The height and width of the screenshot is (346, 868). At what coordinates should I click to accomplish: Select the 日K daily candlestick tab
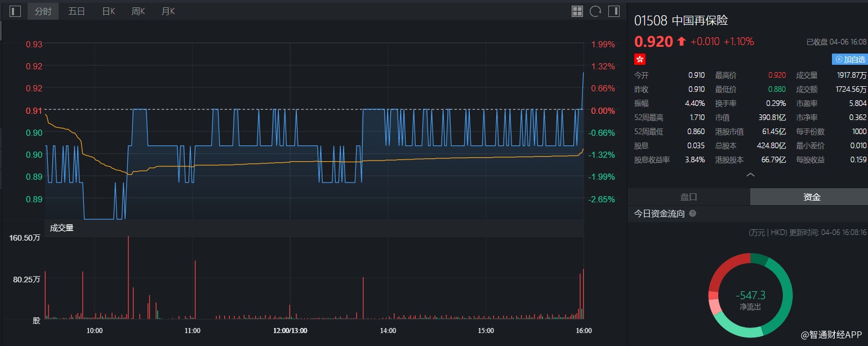click(108, 11)
